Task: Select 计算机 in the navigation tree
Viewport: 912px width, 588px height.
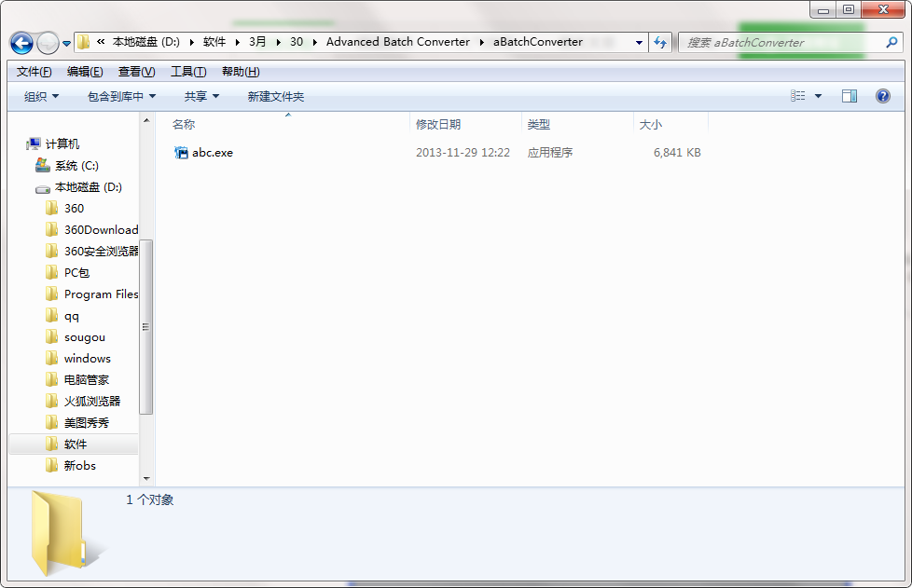Action: point(62,144)
